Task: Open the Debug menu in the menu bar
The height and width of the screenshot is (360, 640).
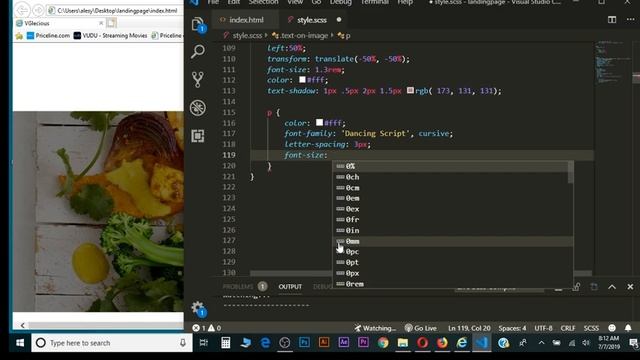Action: click(341, 2)
